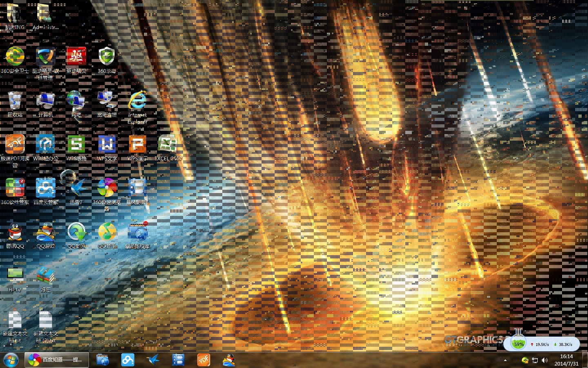Viewport: 588px width, 368px height.
Task: Select the 暴风影视库 desktop icon
Action: (138, 236)
